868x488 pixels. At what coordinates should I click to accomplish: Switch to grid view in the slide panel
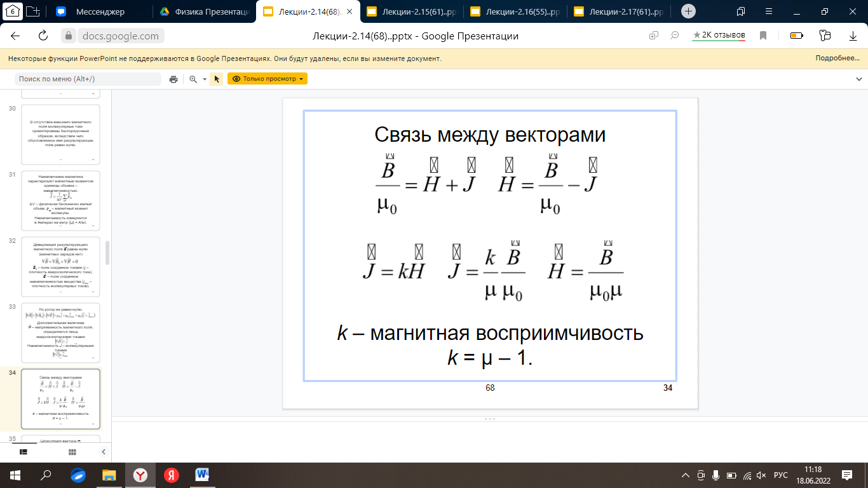coord(72,452)
